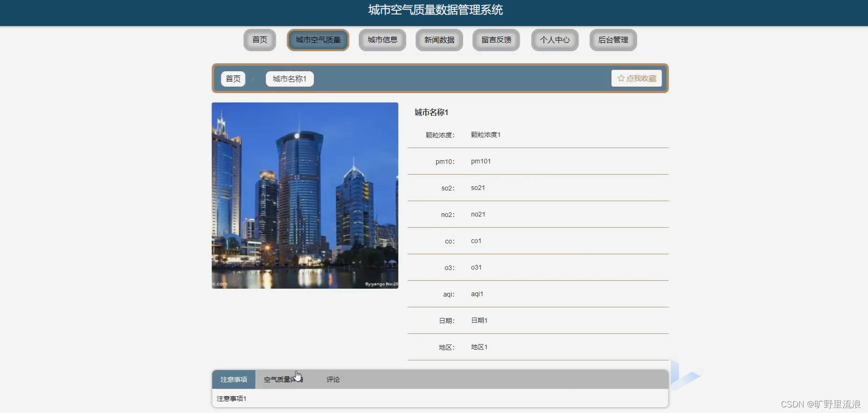Click the 日期1 value
The image size is (868, 413).
tap(479, 320)
